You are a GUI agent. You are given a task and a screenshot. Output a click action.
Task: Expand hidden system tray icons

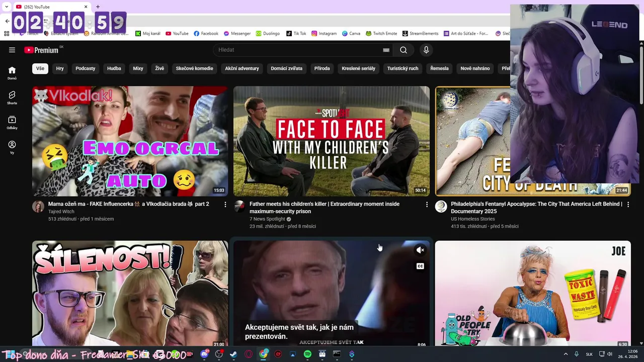(x=566, y=354)
